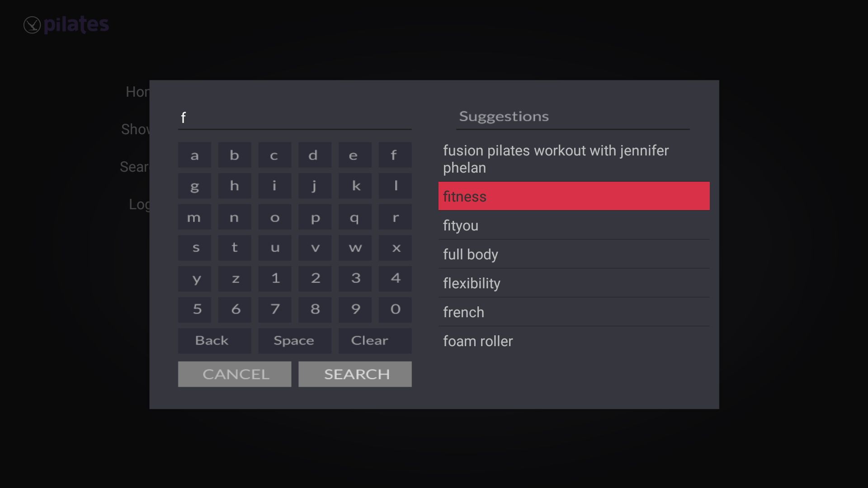The image size is (868, 488).
Task: Tap the Space key
Action: (294, 341)
